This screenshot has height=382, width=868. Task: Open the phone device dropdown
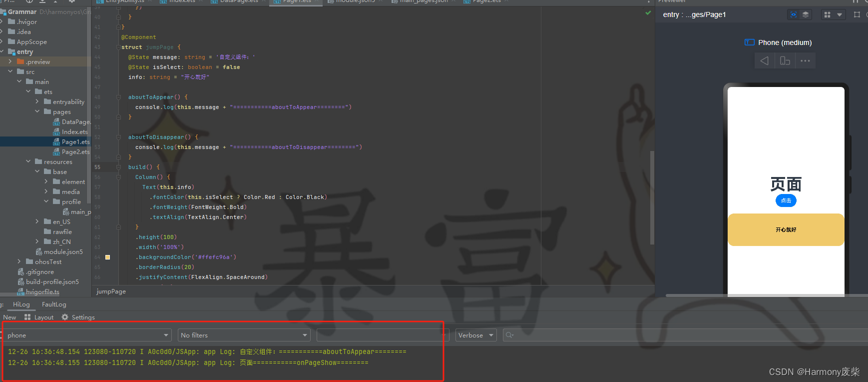coord(88,335)
